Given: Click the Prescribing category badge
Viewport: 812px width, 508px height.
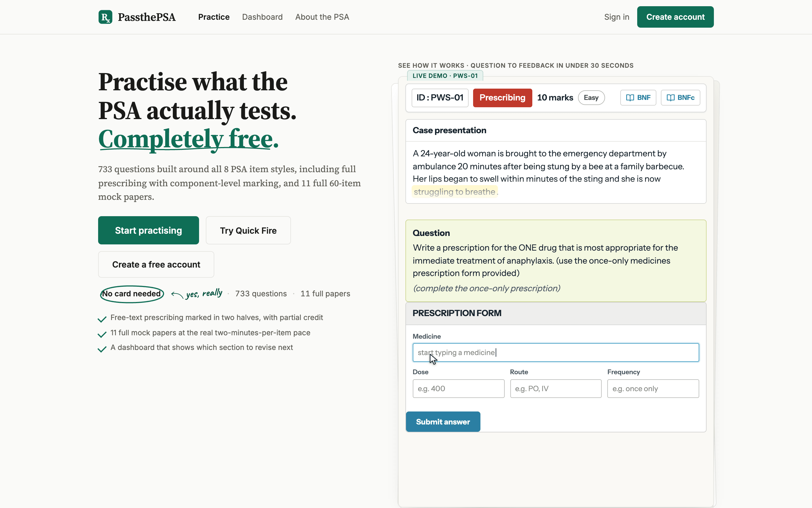Looking at the screenshot, I should pyautogui.click(x=502, y=98).
